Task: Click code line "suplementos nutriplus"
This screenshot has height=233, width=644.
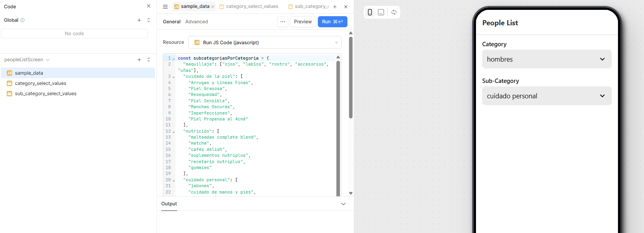Action: coord(219,156)
